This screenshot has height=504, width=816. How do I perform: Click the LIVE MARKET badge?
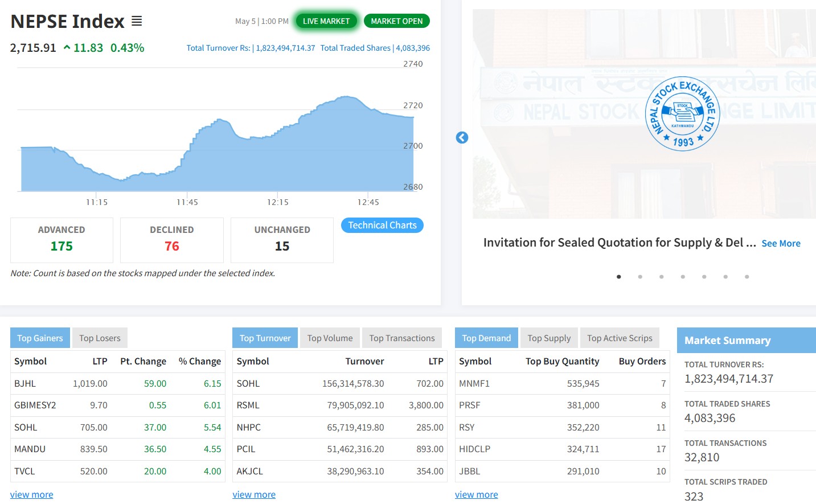[326, 21]
